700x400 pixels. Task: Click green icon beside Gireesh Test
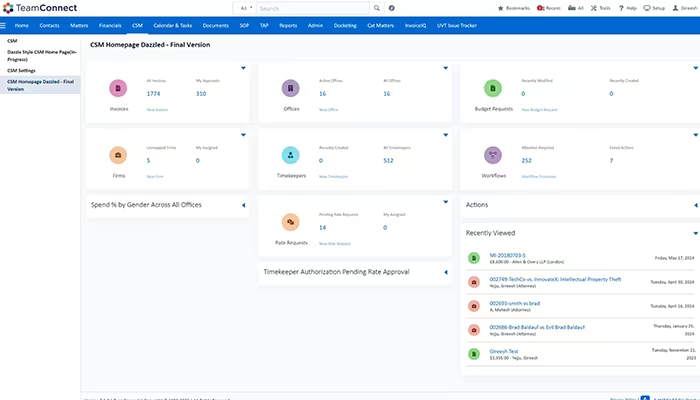474,354
